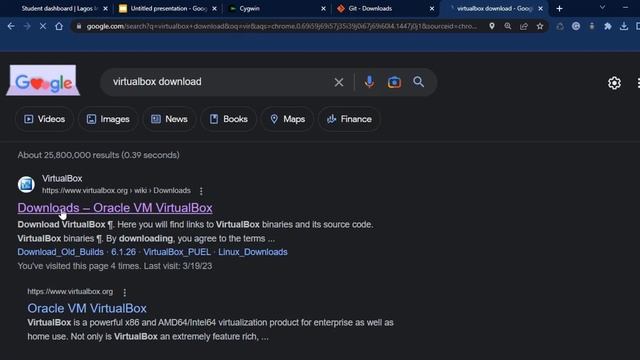Open the Oracle VM VirtualBox result
640x360 pixels.
[87, 309]
